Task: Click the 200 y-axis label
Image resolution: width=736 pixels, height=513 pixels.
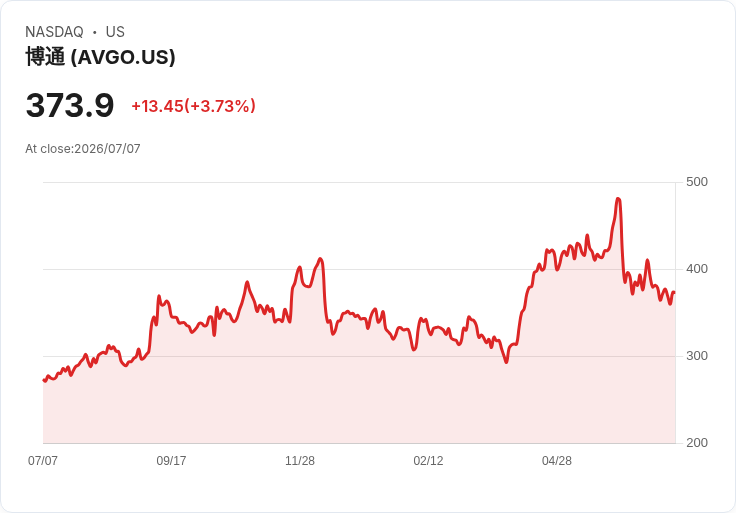Action: 697,443
